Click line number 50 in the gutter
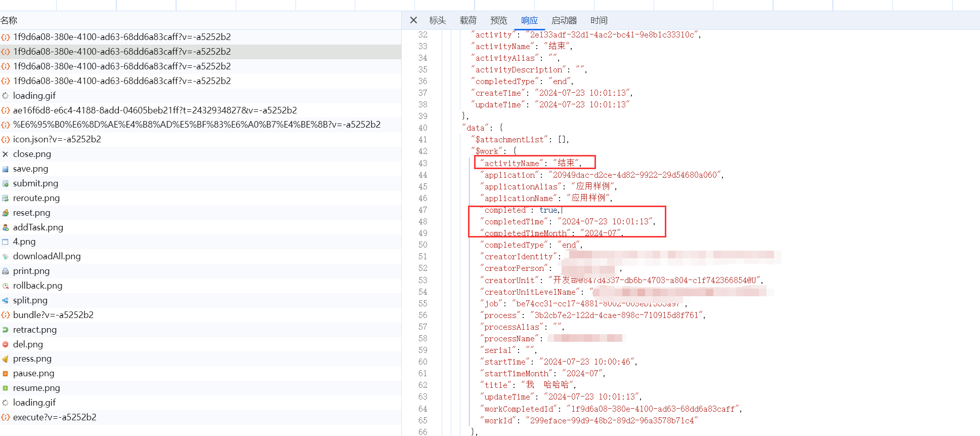Screen dimensions: 980x436 (423, 245)
